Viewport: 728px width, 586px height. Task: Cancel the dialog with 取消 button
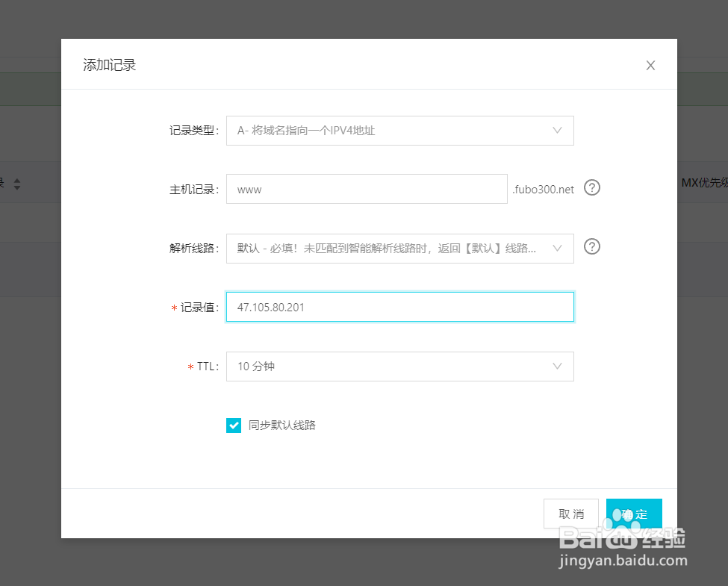tap(570, 514)
